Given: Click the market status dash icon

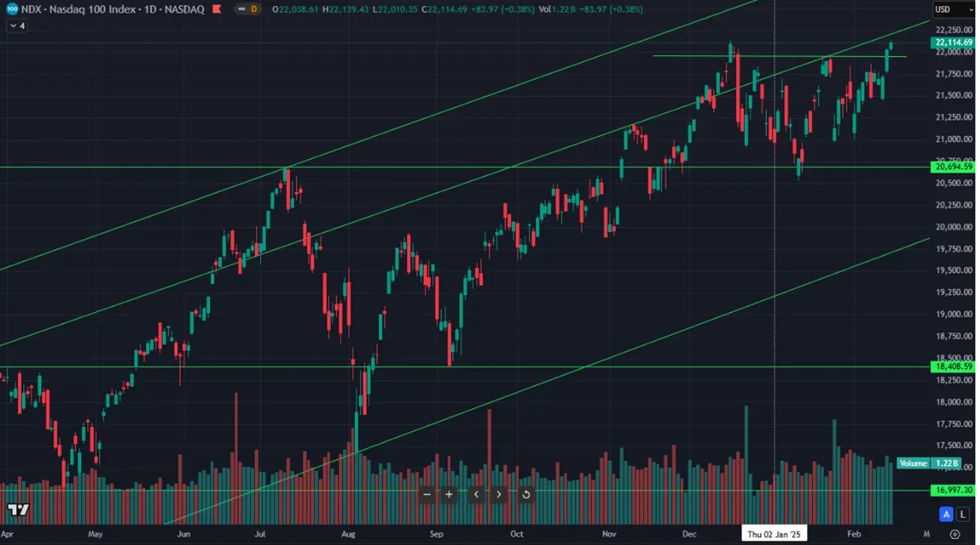Looking at the screenshot, I should click(x=241, y=9).
